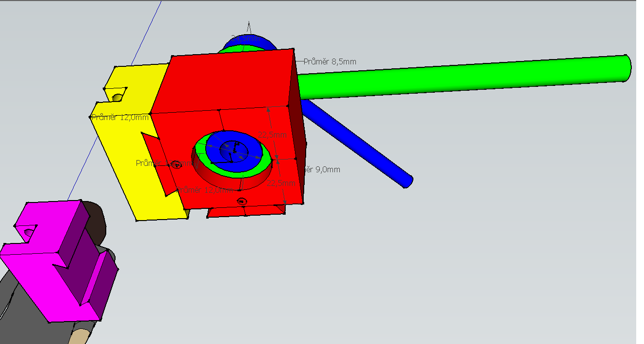Viewport: 644px width, 344px height.
Task: Select the "9,0mm" diameter label
Action: pos(324,170)
